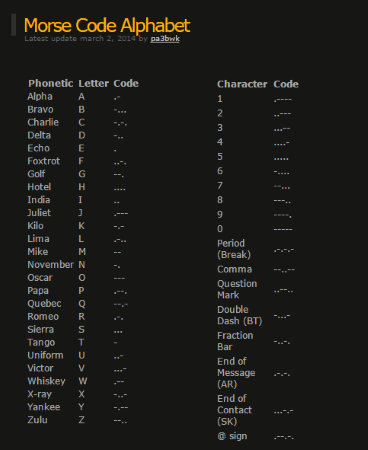
Task: Select the code for digit 5
Action: pyautogui.click(x=281, y=159)
